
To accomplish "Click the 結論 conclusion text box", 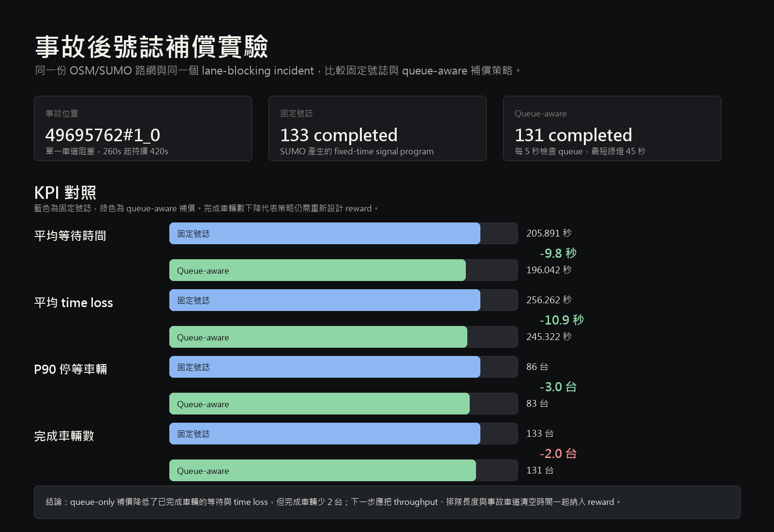I will [387, 502].
